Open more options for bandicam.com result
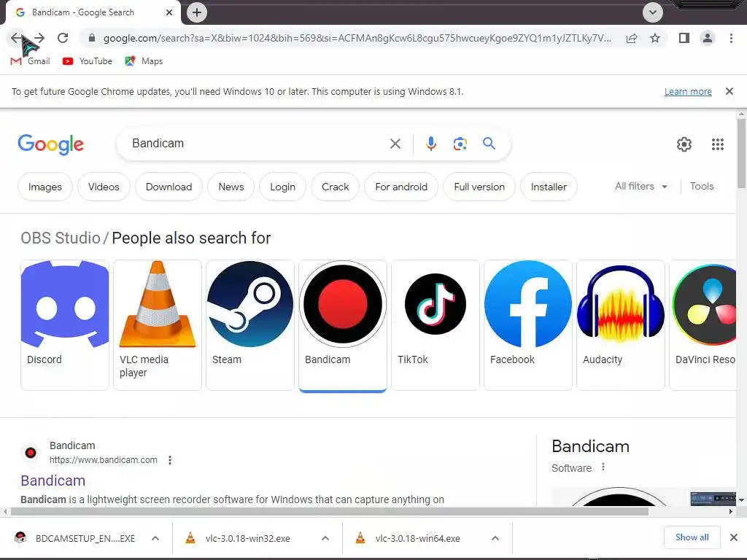747x560 pixels. pos(170,460)
